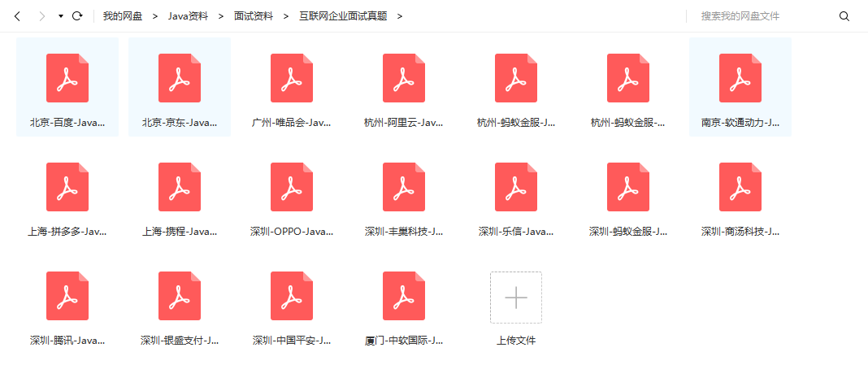
Task: Pick the 上海-拼多多 PDF file icon
Action: 67,187
